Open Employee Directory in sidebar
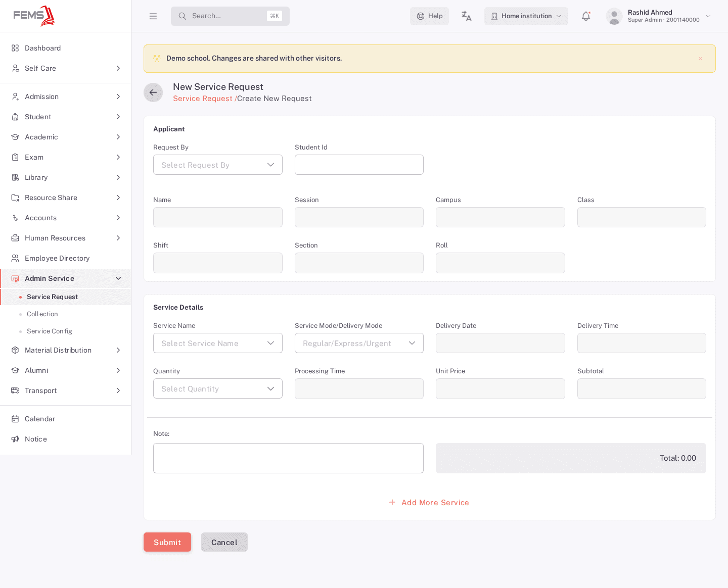 (x=66, y=258)
